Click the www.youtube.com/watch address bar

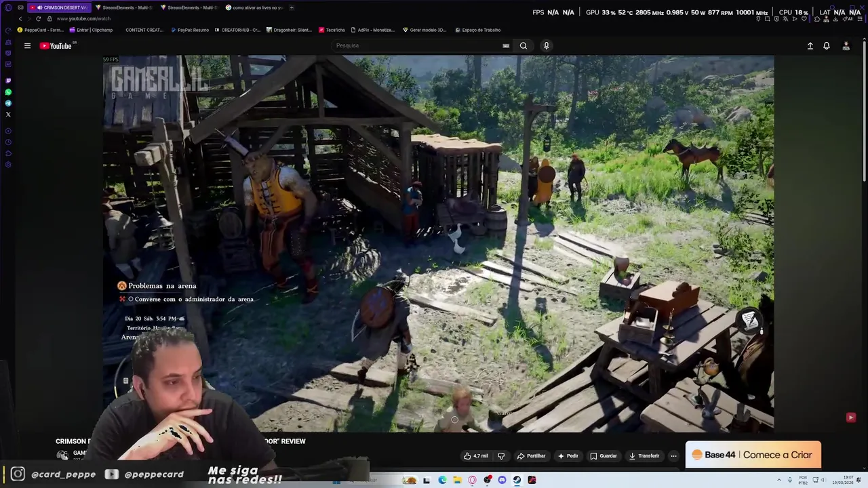83,19
